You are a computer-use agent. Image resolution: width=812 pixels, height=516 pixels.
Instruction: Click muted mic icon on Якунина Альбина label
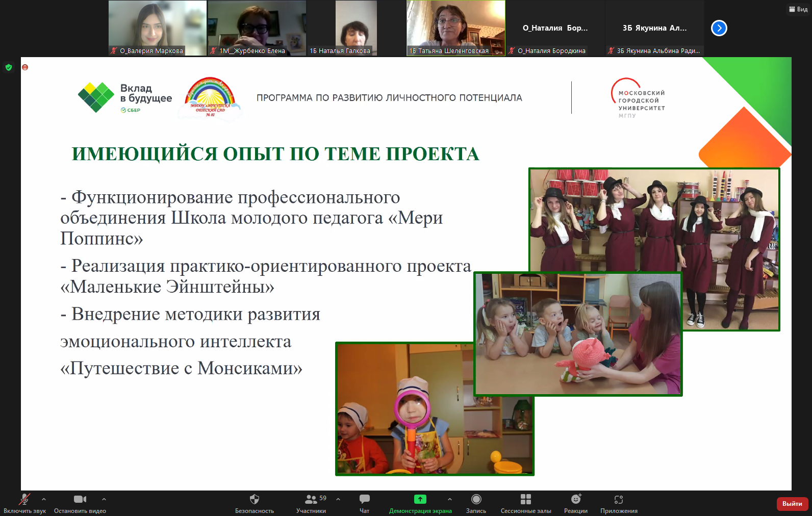(611, 50)
